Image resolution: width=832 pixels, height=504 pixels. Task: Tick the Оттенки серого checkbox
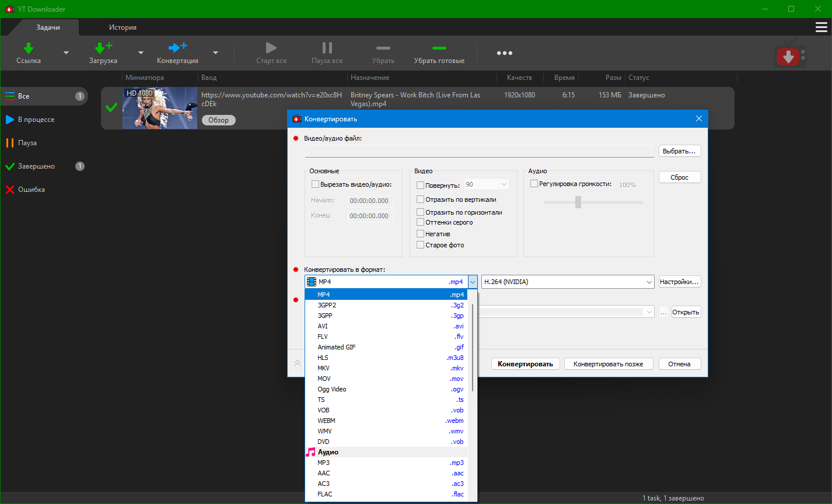[x=421, y=222]
